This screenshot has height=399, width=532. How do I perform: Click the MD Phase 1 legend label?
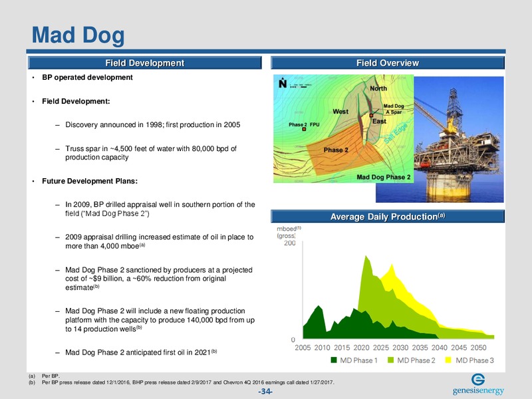(358, 360)
